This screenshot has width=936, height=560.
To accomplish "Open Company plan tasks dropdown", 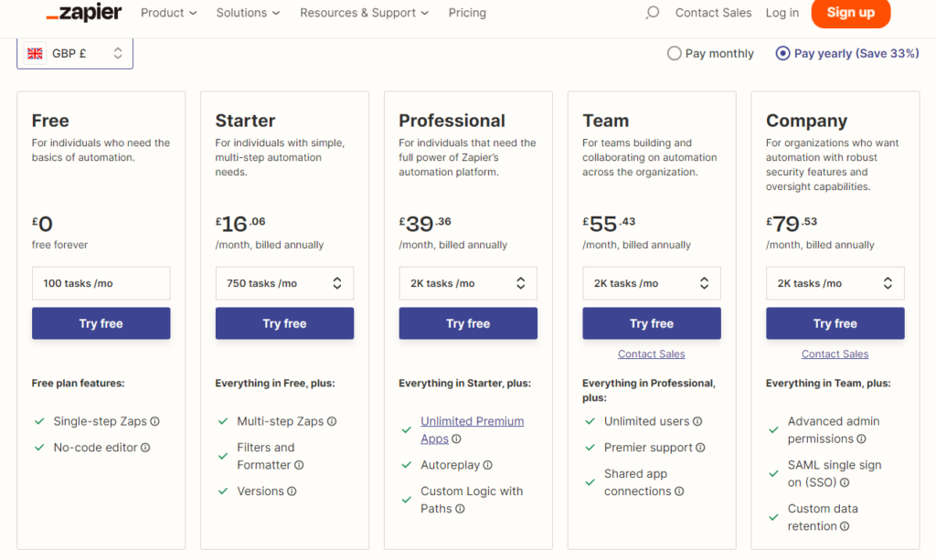I will coord(835,283).
